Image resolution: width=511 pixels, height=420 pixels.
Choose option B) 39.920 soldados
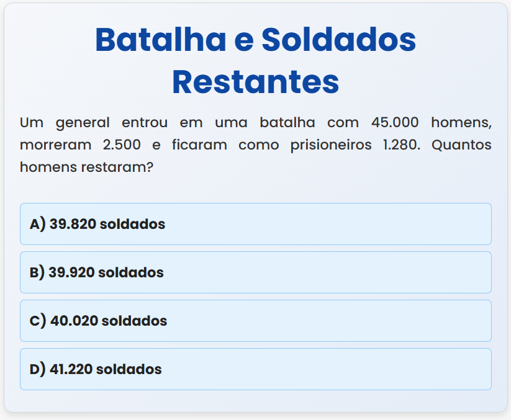tap(255, 272)
